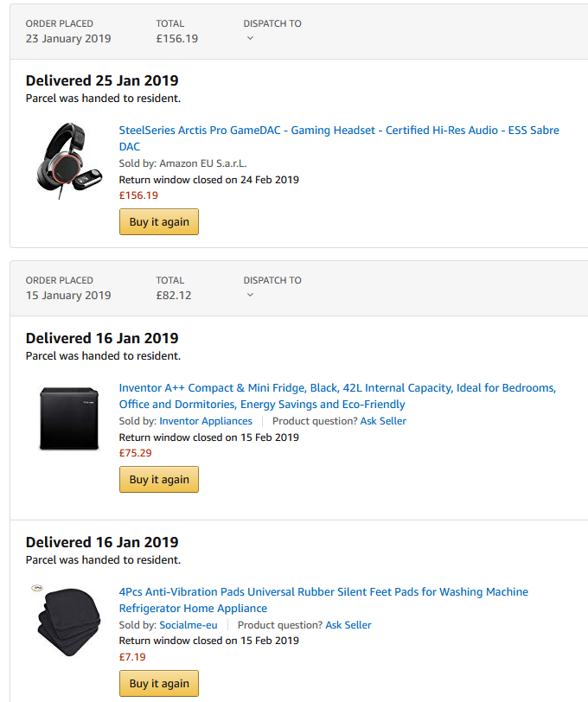588x702 pixels.
Task: Open Inventor Appliances seller page
Action: [x=206, y=421]
